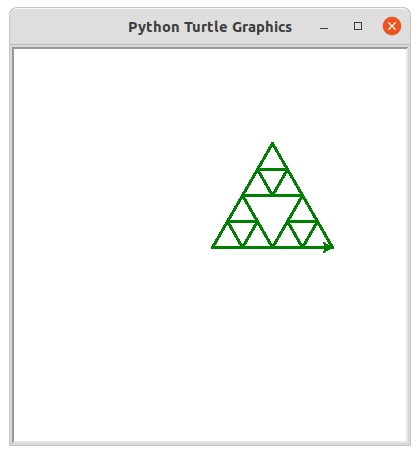Click the green turtle arrow cursor

click(x=329, y=247)
